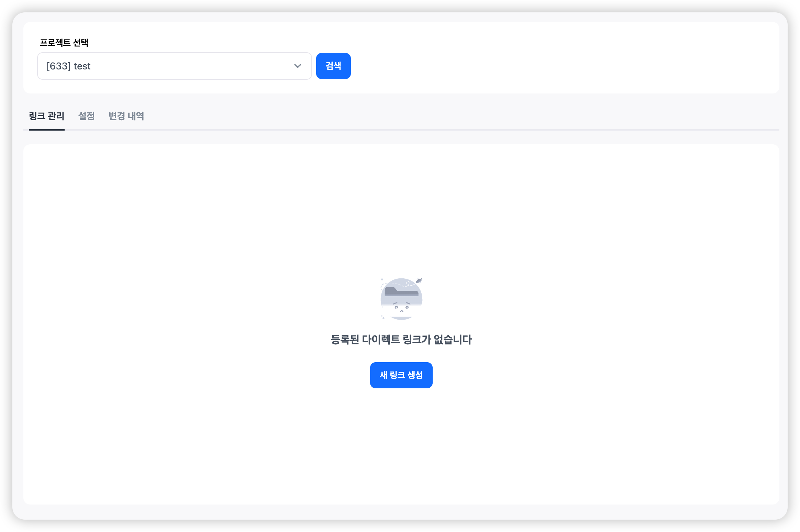
Task: Click the 새 링크 생성 button
Action: [401, 375]
